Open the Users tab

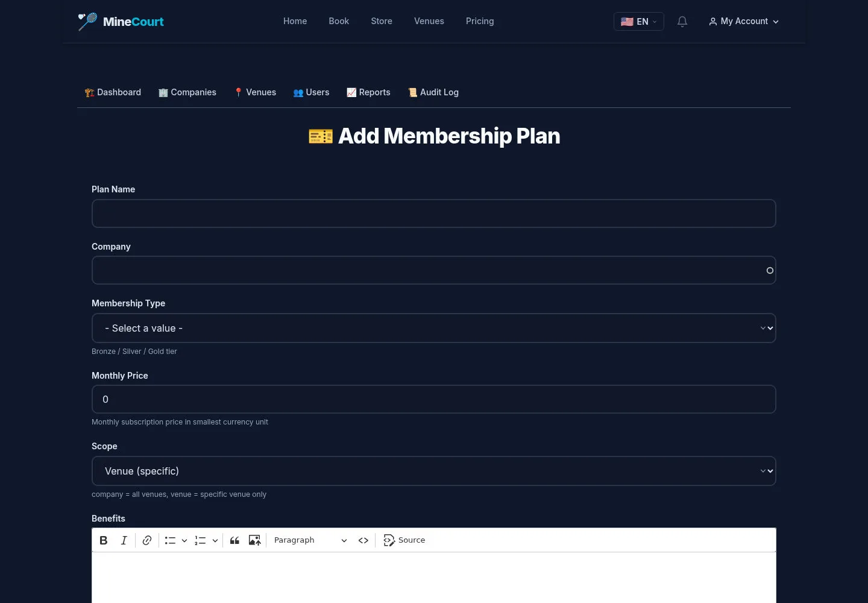pyautogui.click(x=311, y=92)
